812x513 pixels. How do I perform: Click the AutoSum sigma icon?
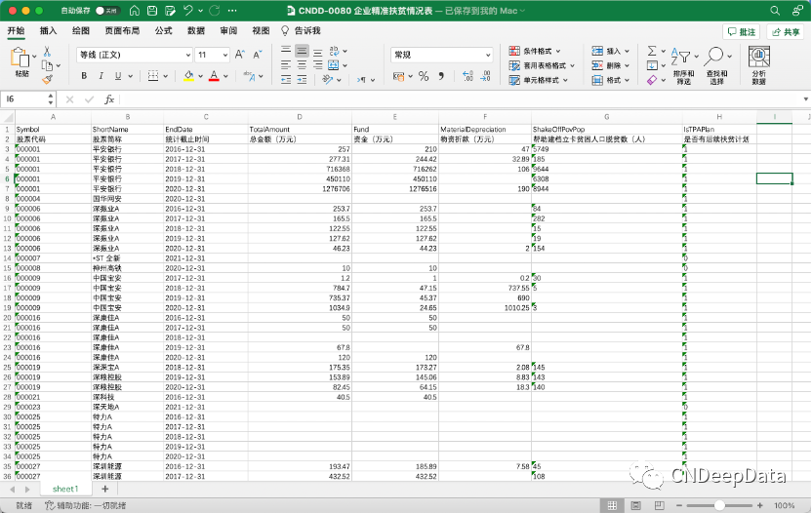[652, 51]
